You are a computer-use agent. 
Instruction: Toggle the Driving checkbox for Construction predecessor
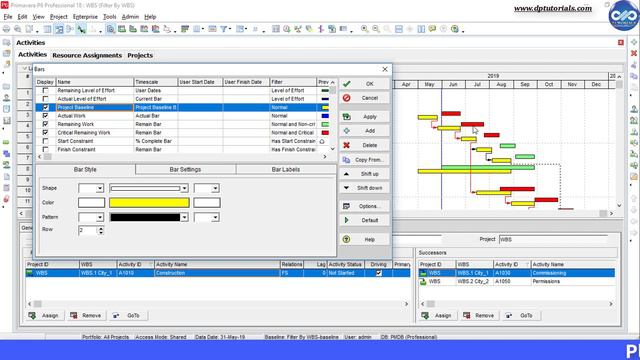pyautogui.click(x=379, y=273)
